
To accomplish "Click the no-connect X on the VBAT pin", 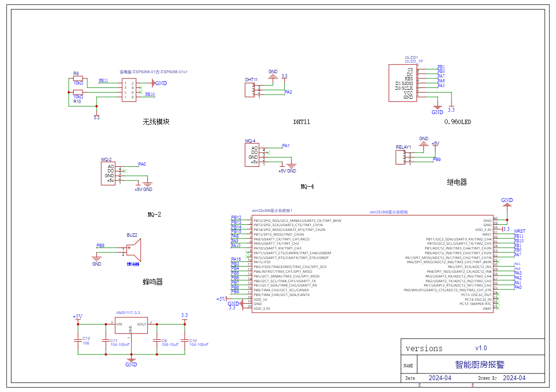I will click(498, 308).
